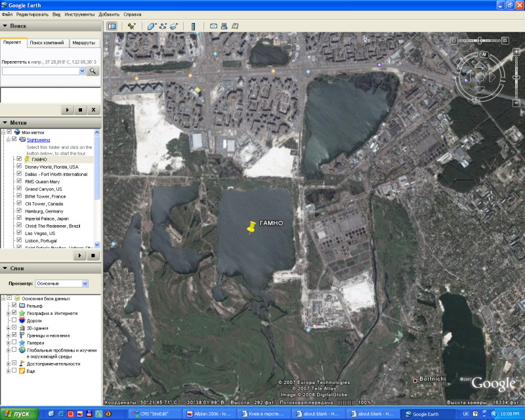Switch to Киев в перспе... taskbar window

click(265, 414)
